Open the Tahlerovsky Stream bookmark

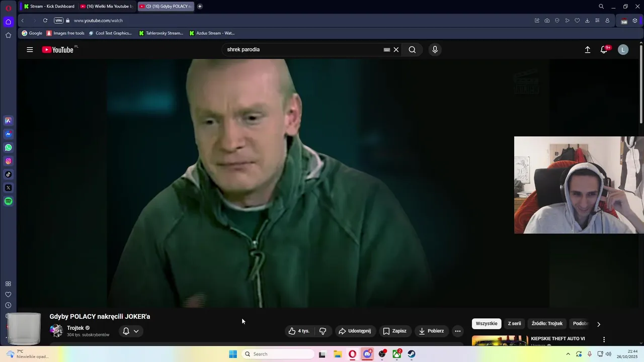pyautogui.click(x=161, y=33)
